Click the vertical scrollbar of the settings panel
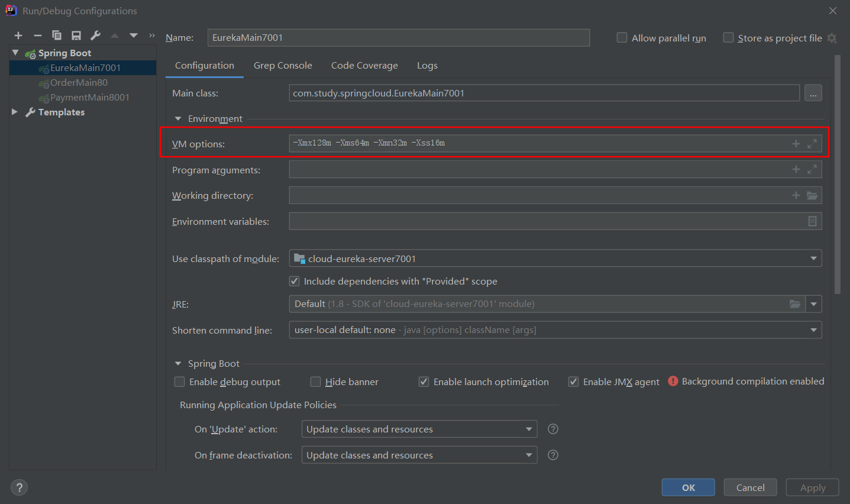The image size is (850, 504). click(x=837, y=175)
